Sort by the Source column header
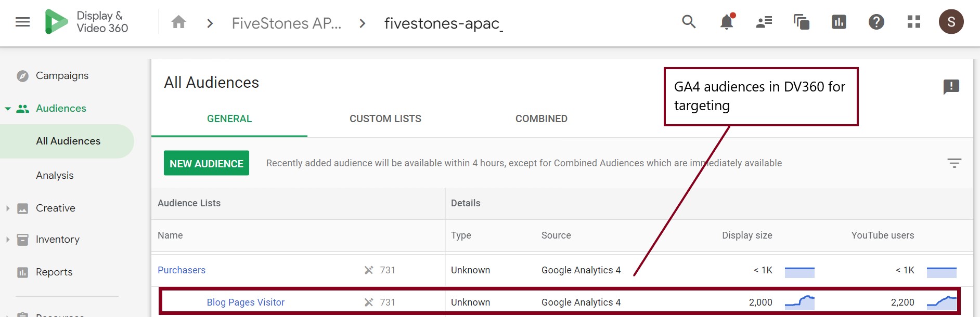The width and height of the screenshot is (980, 317). coord(556,235)
